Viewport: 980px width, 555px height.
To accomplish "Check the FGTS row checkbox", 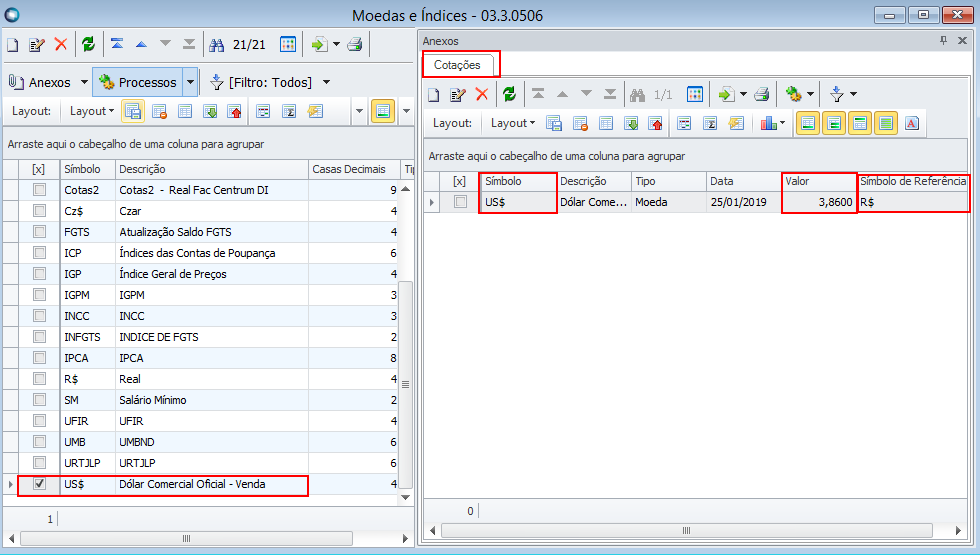I will pyautogui.click(x=39, y=231).
